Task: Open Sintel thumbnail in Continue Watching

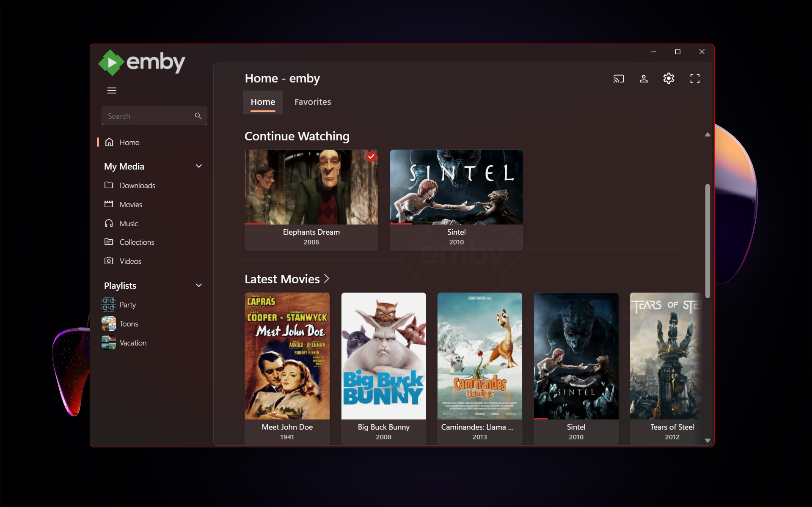Action: pos(457,187)
